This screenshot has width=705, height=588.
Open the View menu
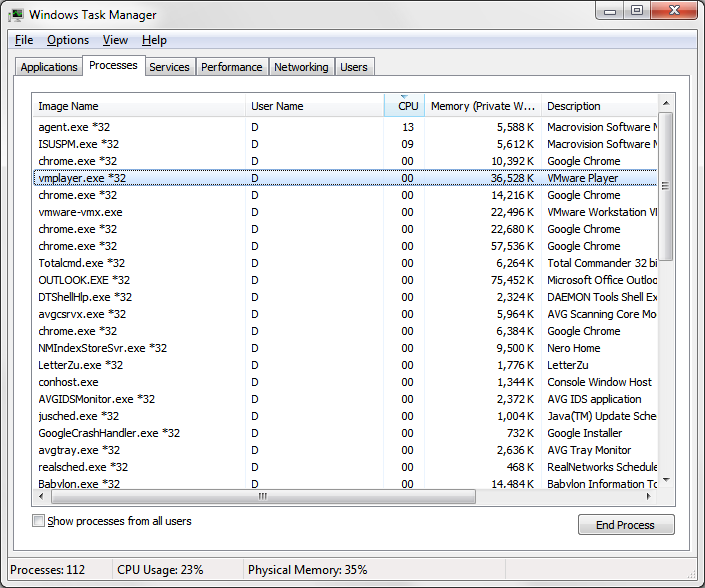point(115,40)
